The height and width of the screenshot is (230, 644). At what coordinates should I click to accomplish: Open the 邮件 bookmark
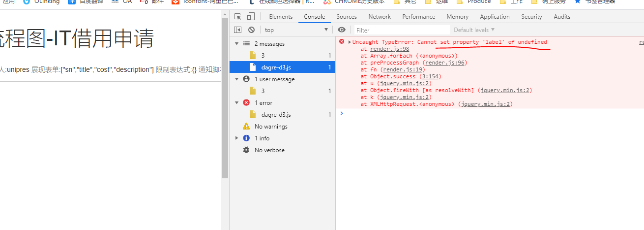[x=151, y=1]
